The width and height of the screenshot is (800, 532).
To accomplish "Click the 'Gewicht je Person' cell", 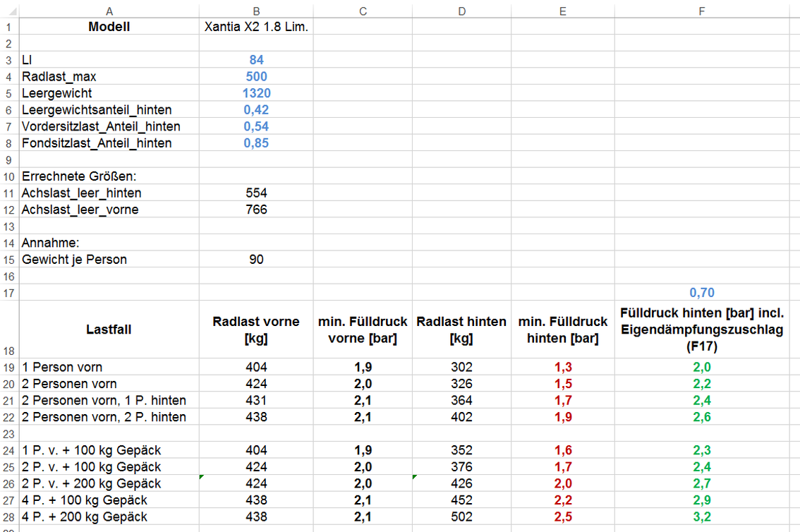I will 109,259.
